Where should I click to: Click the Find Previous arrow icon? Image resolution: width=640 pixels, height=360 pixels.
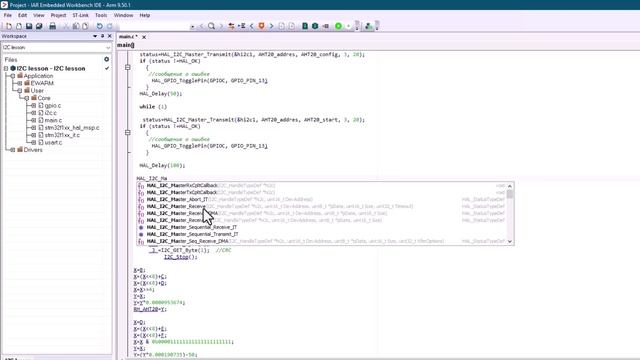click(x=202, y=26)
